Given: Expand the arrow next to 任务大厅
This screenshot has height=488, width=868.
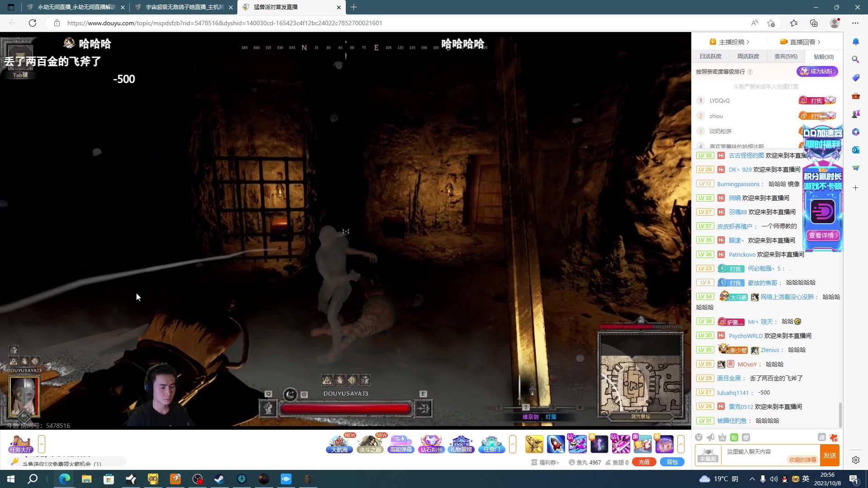Looking at the screenshot, I should click(42, 444).
